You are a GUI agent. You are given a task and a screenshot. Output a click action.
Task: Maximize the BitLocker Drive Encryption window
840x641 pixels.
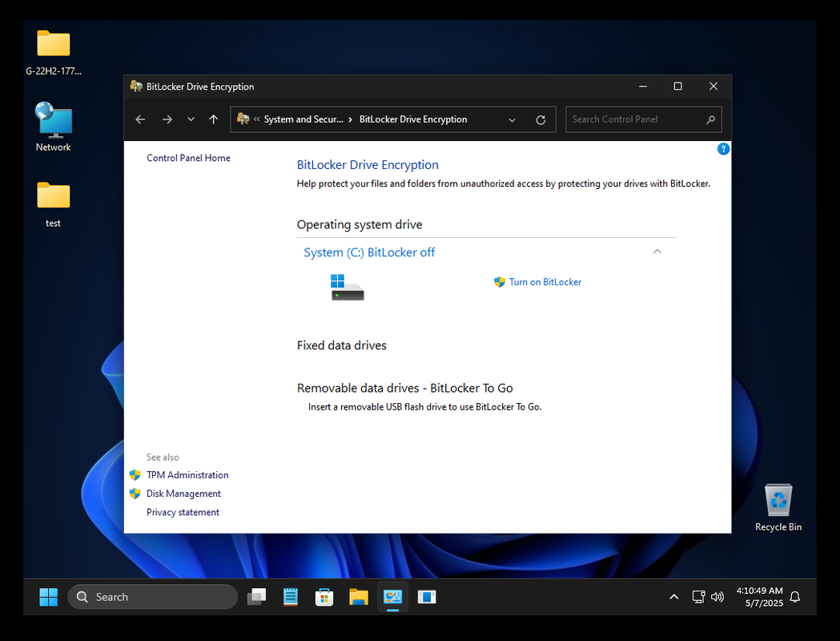677,87
